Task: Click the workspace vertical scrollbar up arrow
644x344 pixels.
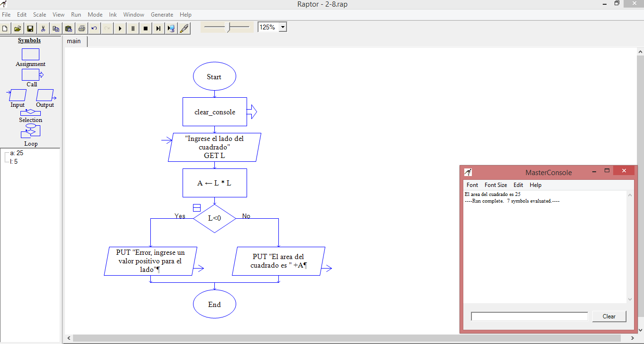Action: point(641,52)
